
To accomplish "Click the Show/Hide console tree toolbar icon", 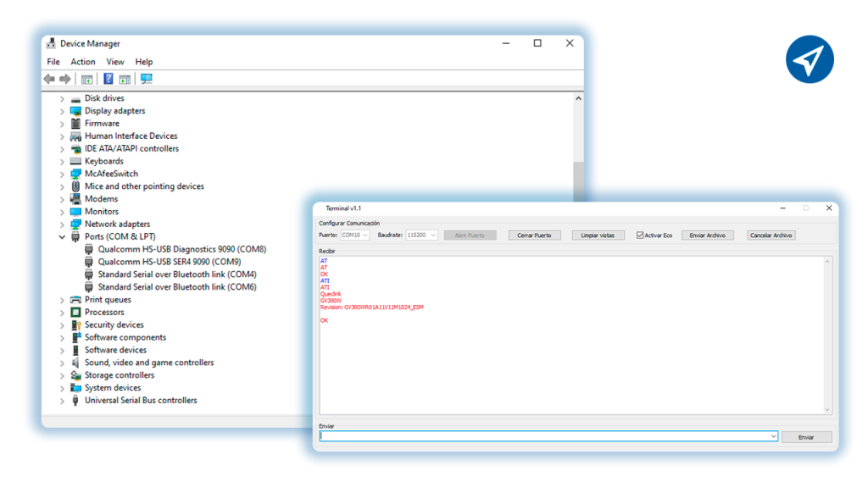I will 87,80.
